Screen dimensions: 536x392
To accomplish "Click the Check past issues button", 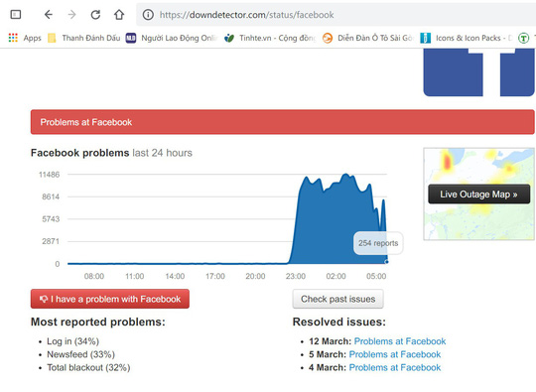I will (x=337, y=299).
